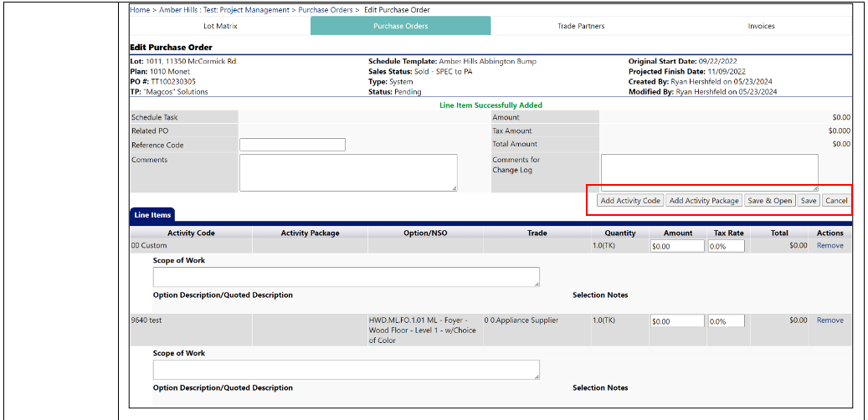Click the Activity Code column header

coord(191,233)
